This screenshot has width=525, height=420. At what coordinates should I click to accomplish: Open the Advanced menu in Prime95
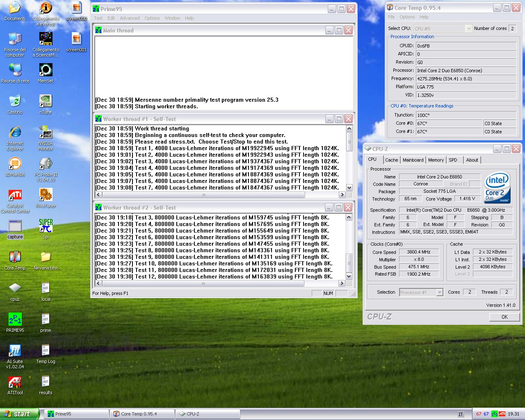(130, 18)
